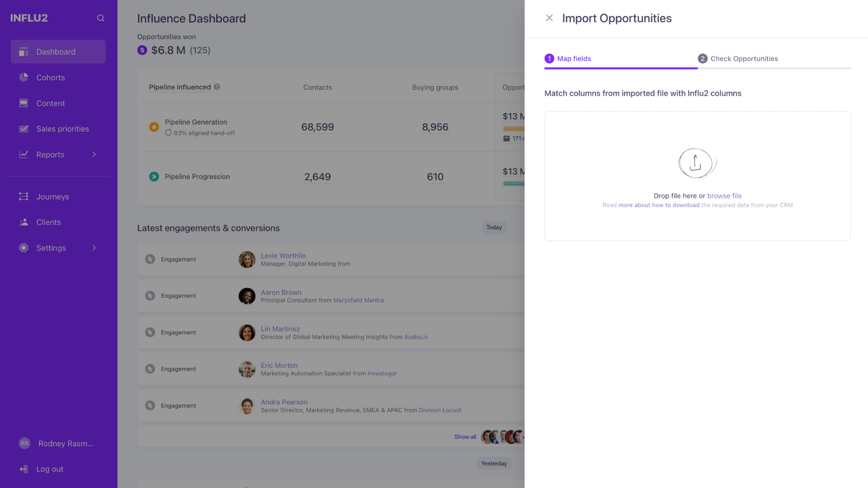Viewport: 868px width, 488px height.
Task: Open the Division Locust company link
Action: tap(440, 410)
